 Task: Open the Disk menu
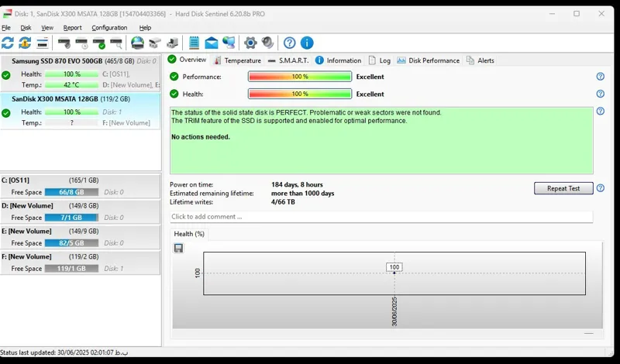click(26, 28)
